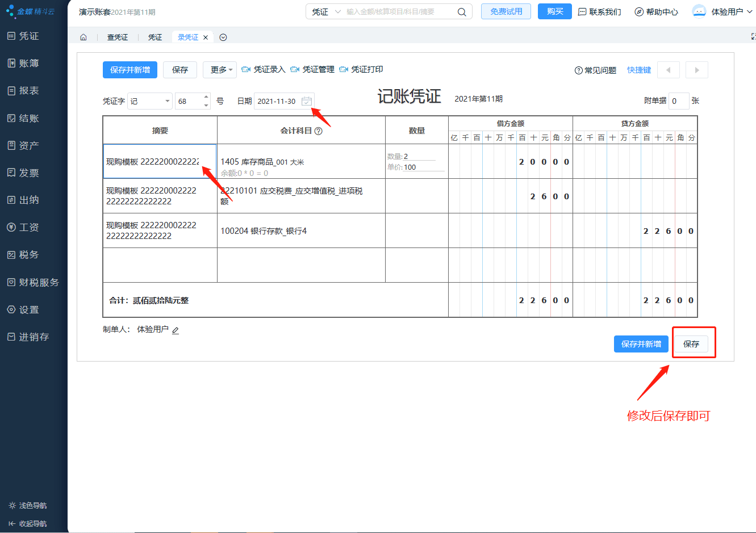Decrease the voucher number stepper
This screenshot has width=756, height=533.
click(x=206, y=105)
